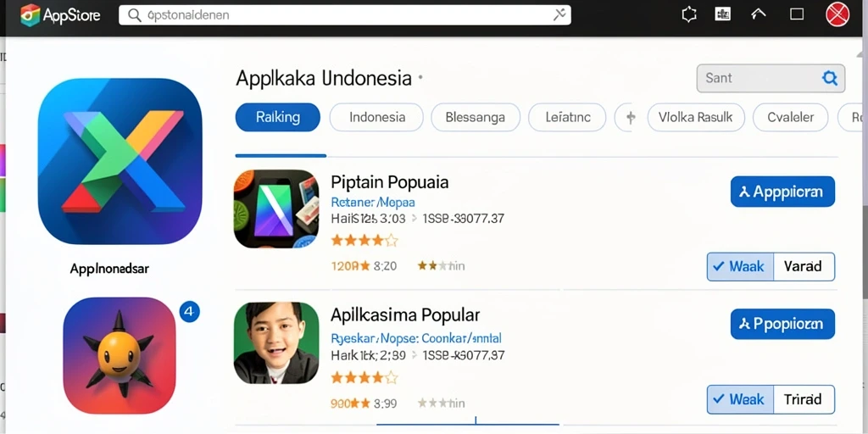Click the Varad button
The image size is (868, 434).
pyautogui.click(x=804, y=267)
